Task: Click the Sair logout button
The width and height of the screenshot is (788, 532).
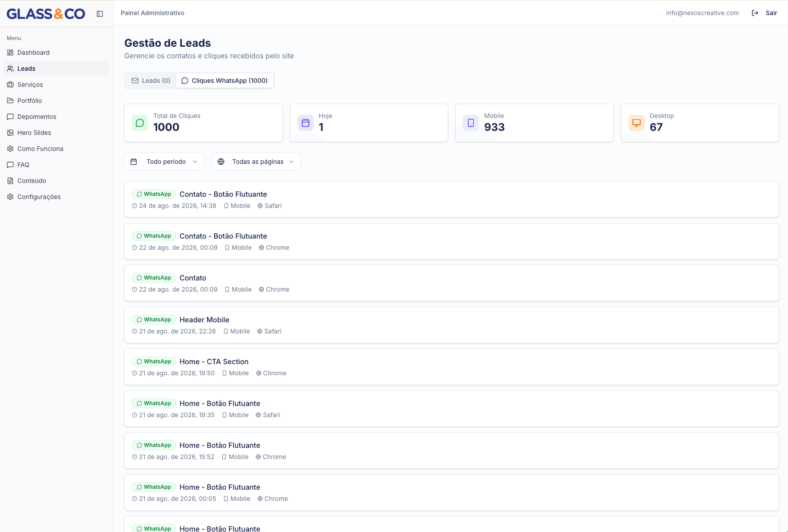Action: click(x=764, y=13)
